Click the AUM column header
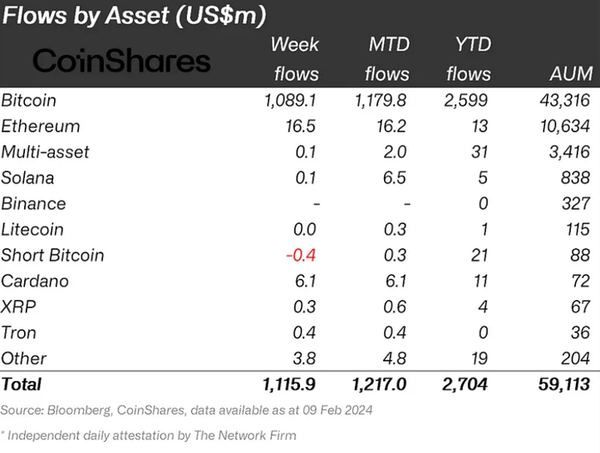Viewport: 600px width, 453px height. click(x=566, y=74)
